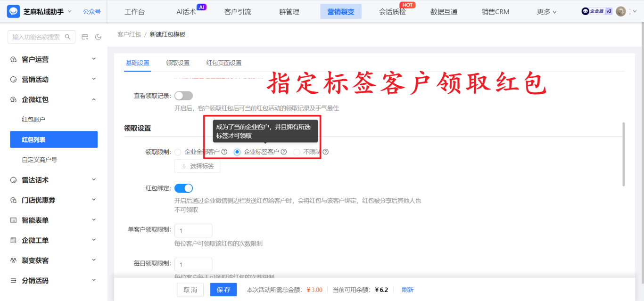Click the 企微红包 sidebar icon
The image size is (644, 301).
coord(13,99)
